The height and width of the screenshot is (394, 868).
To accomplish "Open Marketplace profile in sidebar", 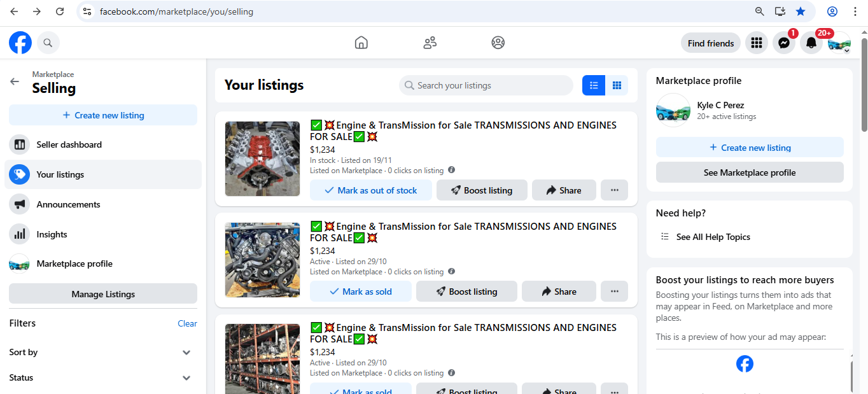I will pos(103,264).
